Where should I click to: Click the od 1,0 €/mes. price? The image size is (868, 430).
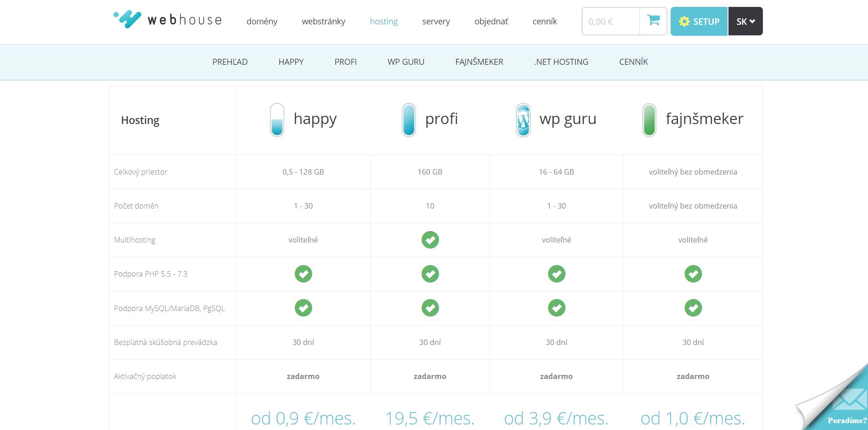(x=693, y=418)
